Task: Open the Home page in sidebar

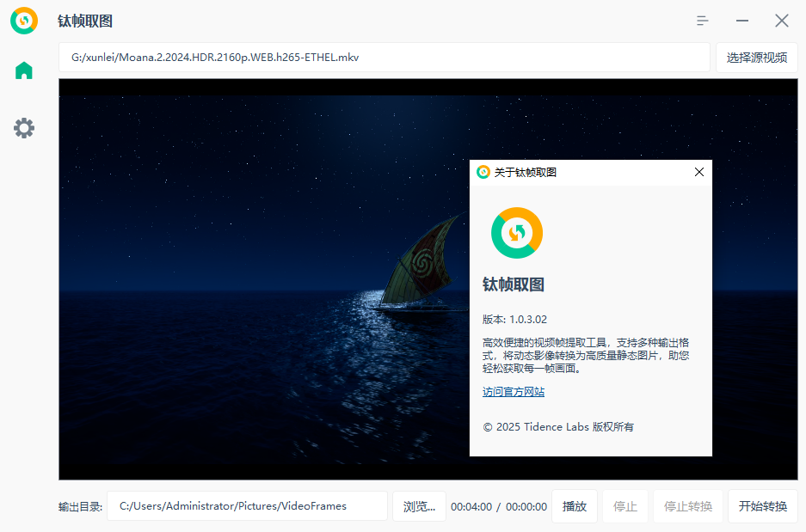Action: (23, 70)
